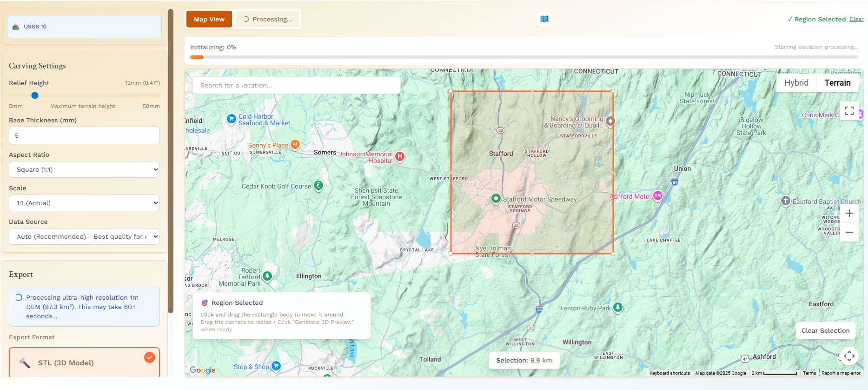
Task: Zoom out on the map
Action: [x=849, y=232]
